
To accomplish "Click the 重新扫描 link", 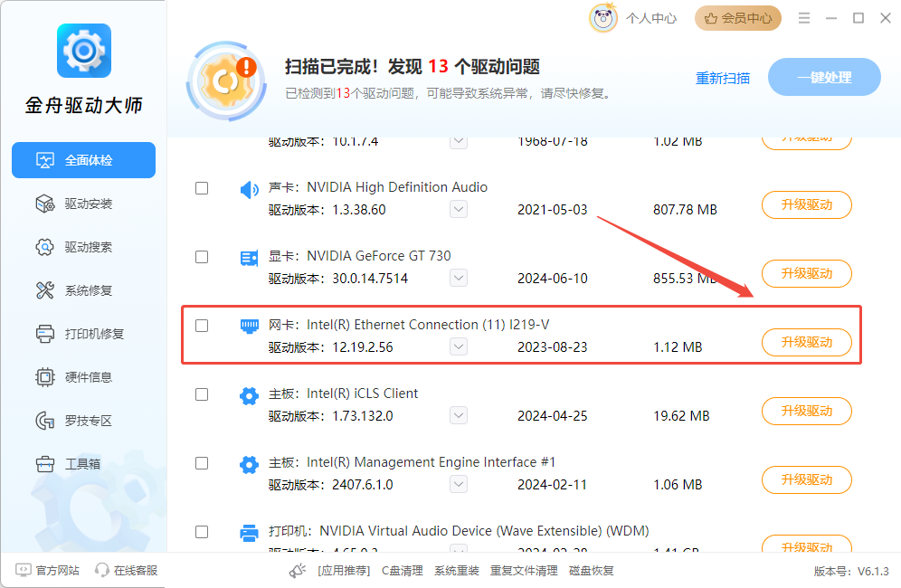I will pyautogui.click(x=722, y=78).
